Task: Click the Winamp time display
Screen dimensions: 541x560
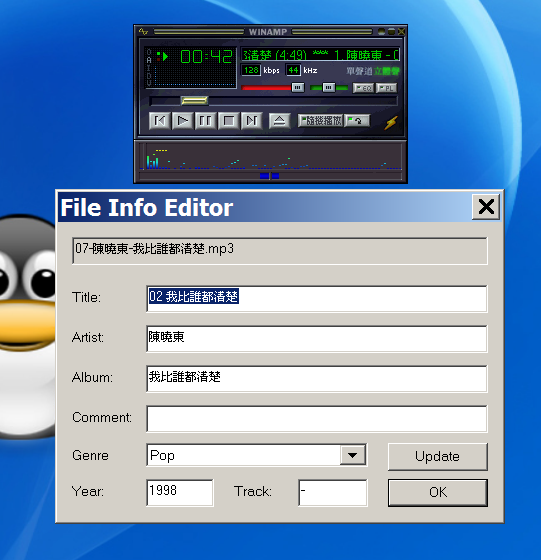Action: (206, 56)
